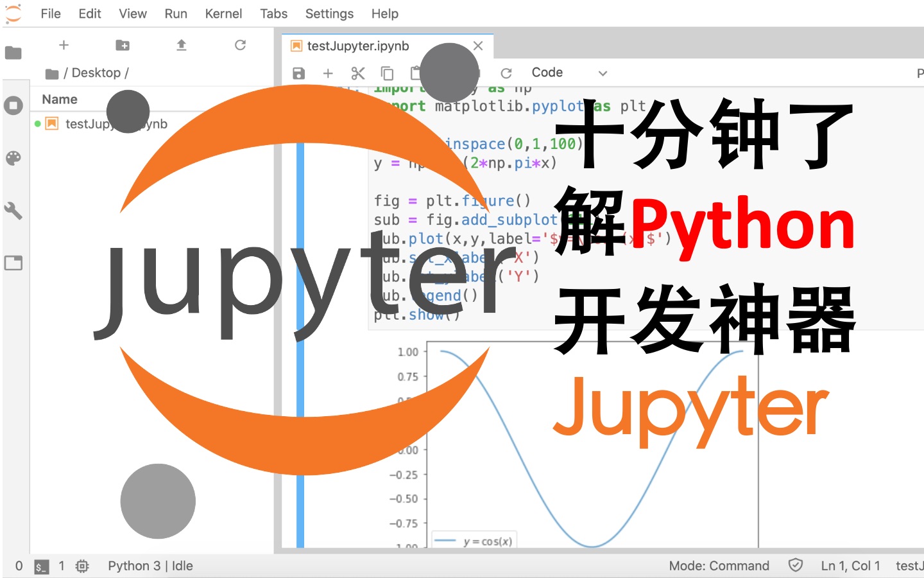The width and height of the screenshot is (924, 578).
Task: Click the root folder breadcrumb icon
Action: pyautogui.click(x=52, y=74)
